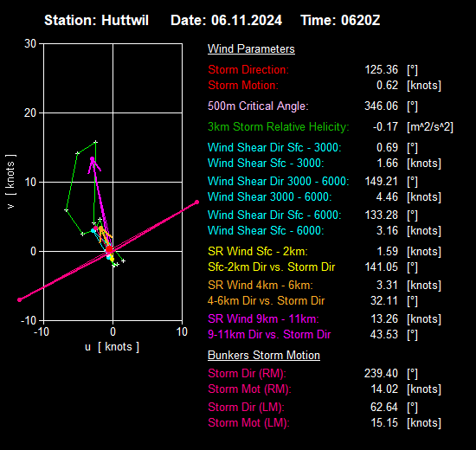Click the Storm Mot (LM) label
This screenshot has width=476, height=450.
[x=249, y=422]
